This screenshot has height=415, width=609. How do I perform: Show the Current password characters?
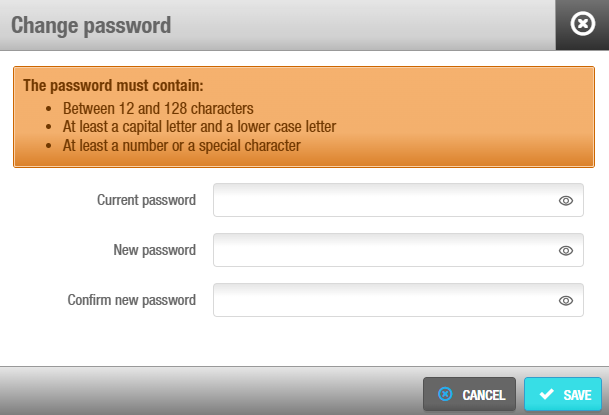click(565, 201)
